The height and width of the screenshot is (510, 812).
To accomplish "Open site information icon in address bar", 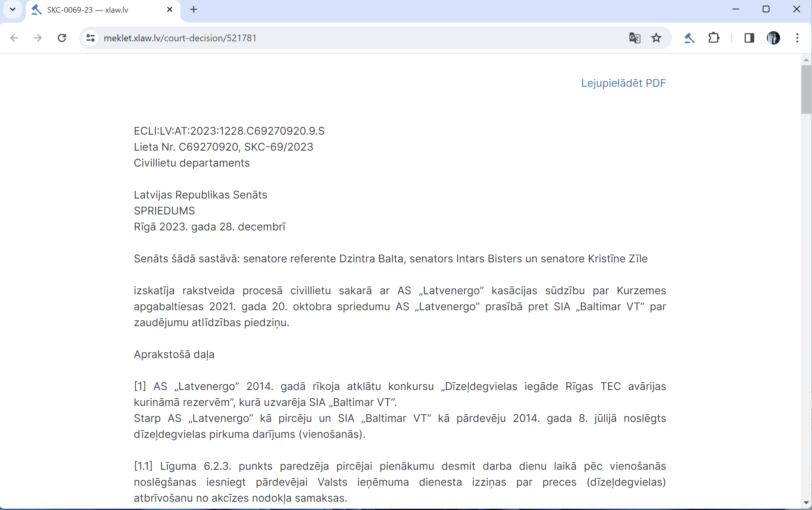I will 91,38.
